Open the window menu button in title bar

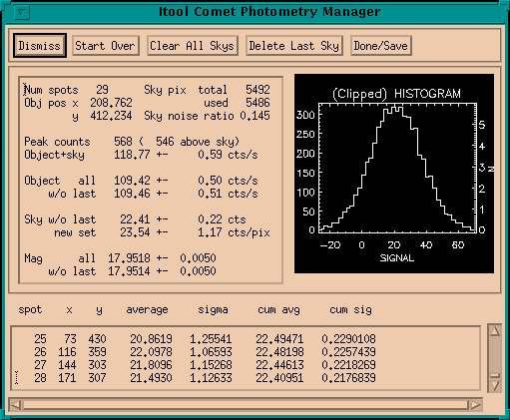22,12
